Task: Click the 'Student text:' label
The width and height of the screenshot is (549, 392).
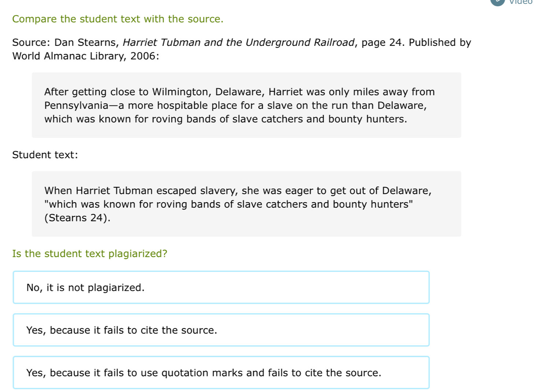Action: 45,155
